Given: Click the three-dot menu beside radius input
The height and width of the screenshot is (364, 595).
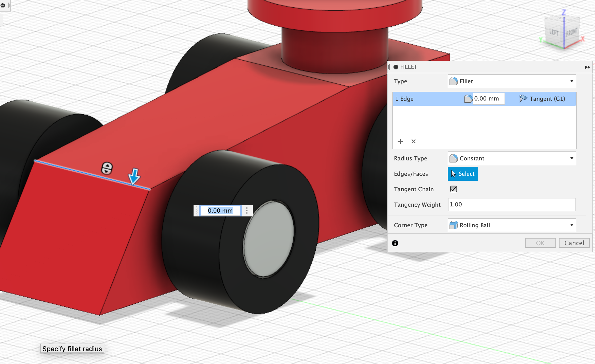Looking at the screenshot, I should point(247,211).
